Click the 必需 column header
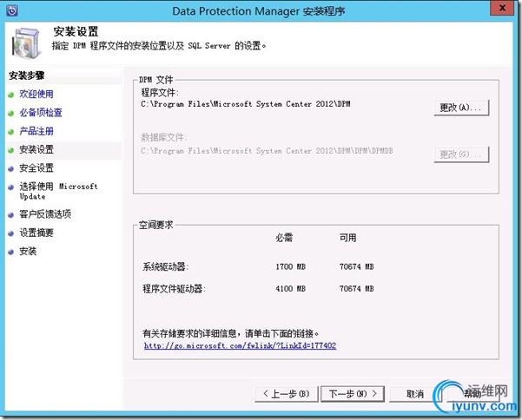Viewport: 522px width, 420px height. point(284,238)
